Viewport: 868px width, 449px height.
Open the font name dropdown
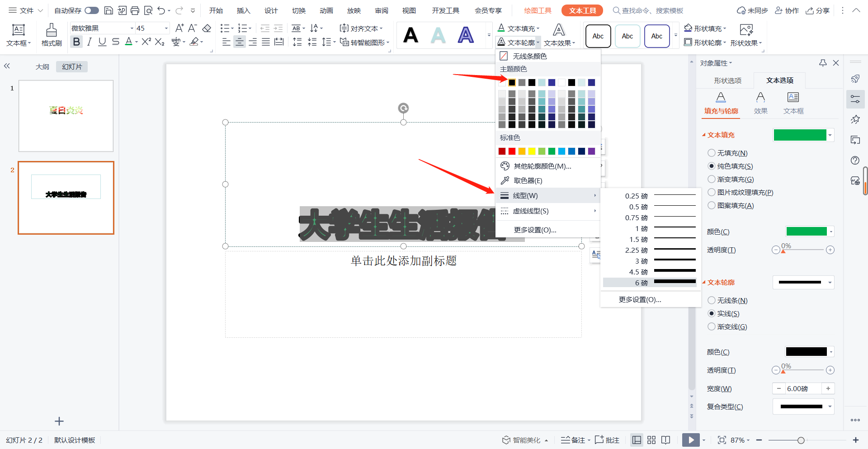(132, 28)
